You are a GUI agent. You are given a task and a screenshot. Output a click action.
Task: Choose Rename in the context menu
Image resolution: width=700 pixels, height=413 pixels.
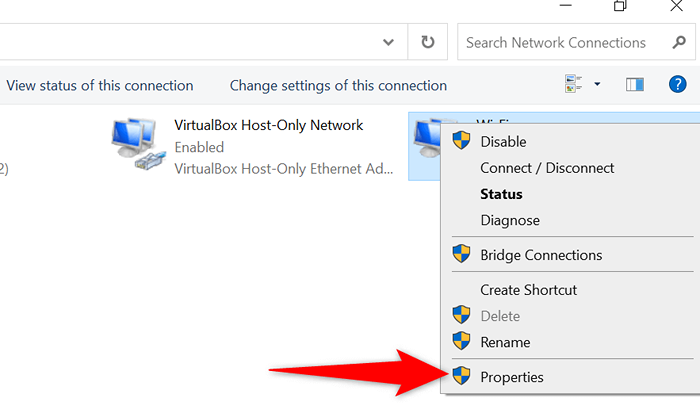[x=505, y=342]
